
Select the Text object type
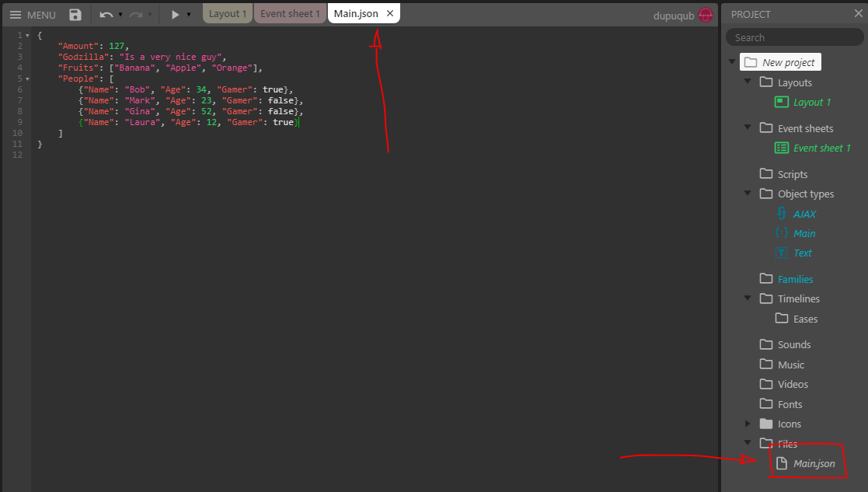coord(802,253)
